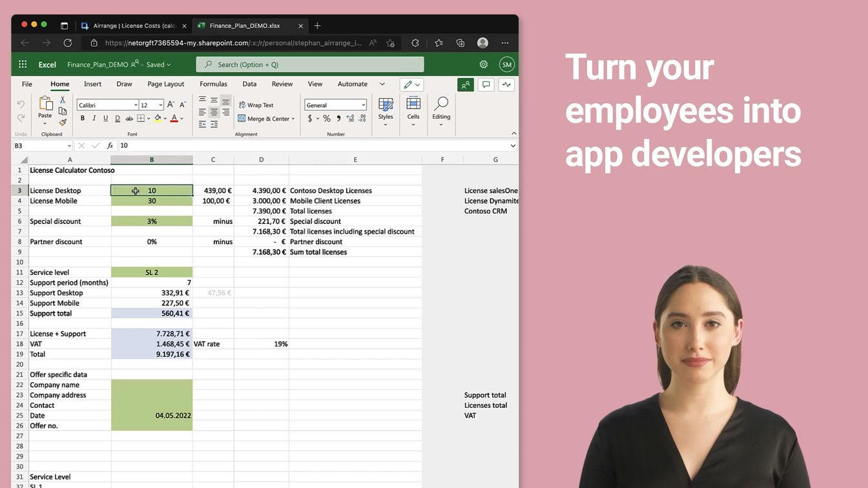Viewport: 868px width, 488px height.
Task: Apply Align Left in the Alignment group
Action: point(202,112)
